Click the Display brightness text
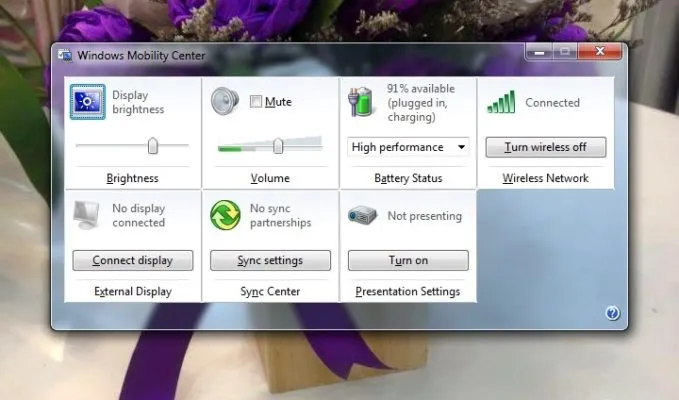Viewport: 679px width, 400px height. [x=138, y=102]
